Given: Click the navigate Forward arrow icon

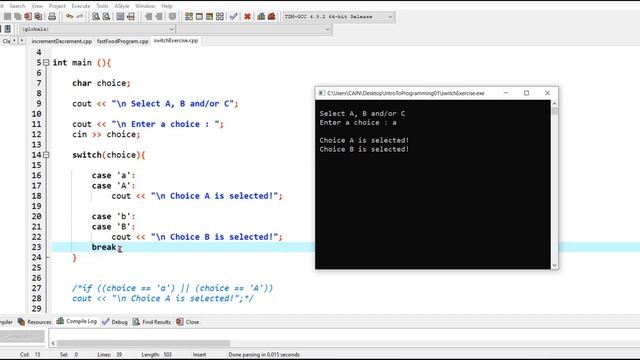Looking at the screenshot, I should pyautogui.click(x=158, y=17).
